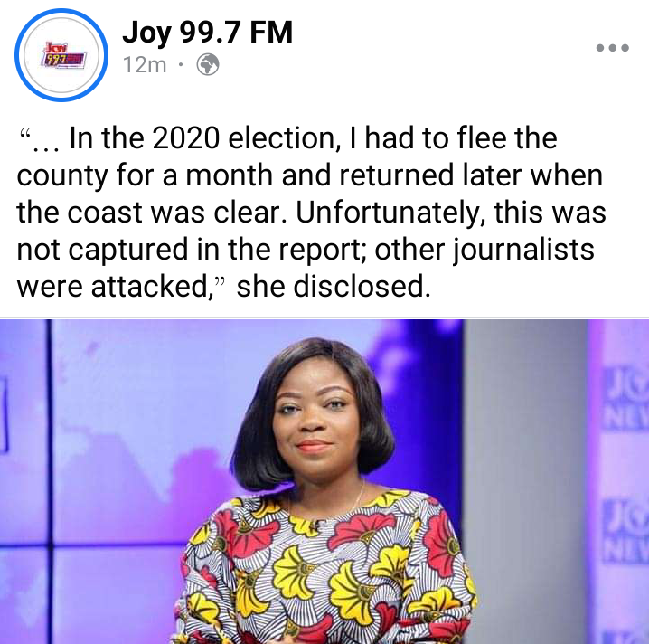The image size is (649, 644).
Task: Click the 12m post timestamp
Action: (145, 65)
